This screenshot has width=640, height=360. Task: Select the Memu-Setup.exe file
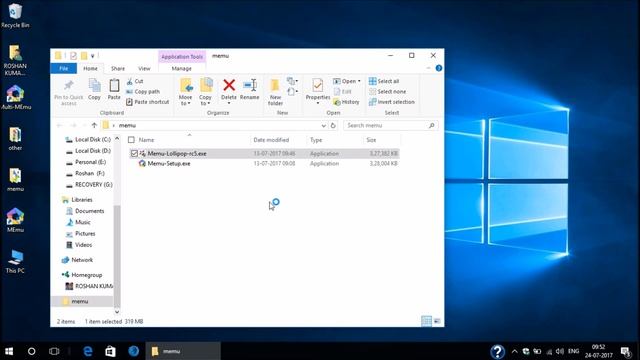coord(169,164)
